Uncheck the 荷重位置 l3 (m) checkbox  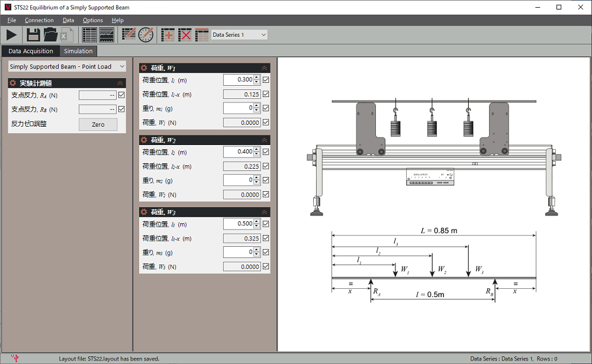coord(266,224)
